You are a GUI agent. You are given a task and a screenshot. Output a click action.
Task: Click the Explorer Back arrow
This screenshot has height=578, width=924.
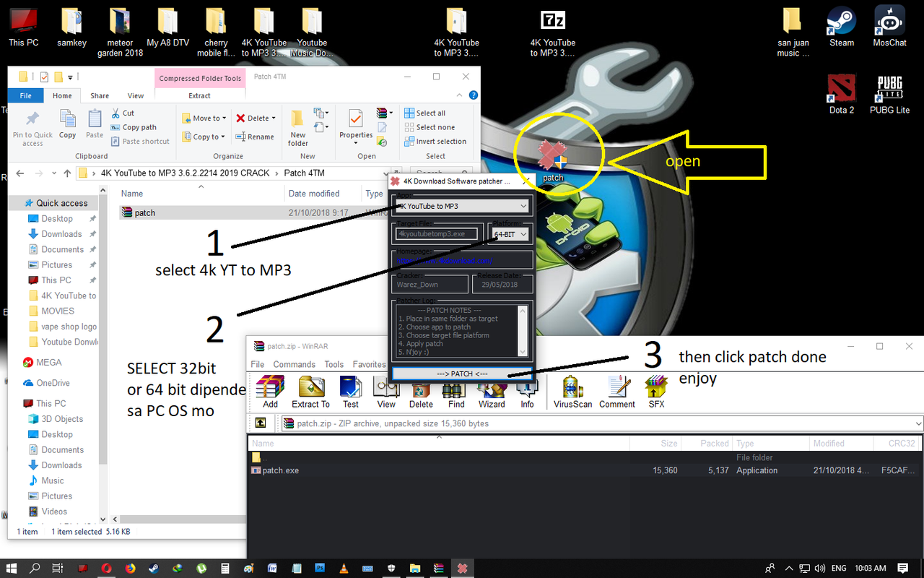pyautogui.click(x=20, y=173)
